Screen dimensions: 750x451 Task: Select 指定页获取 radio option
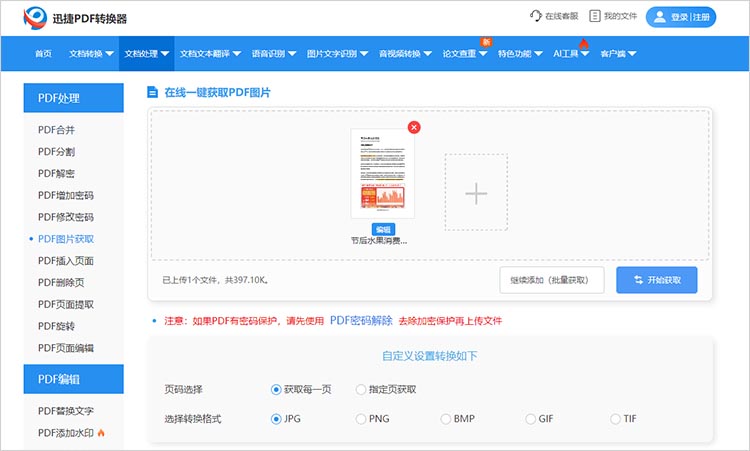pos(361,389)
